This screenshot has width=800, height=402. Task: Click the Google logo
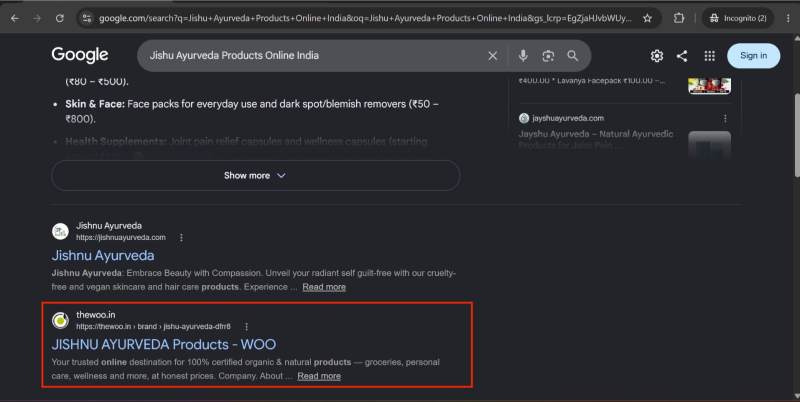click(80, 55)
